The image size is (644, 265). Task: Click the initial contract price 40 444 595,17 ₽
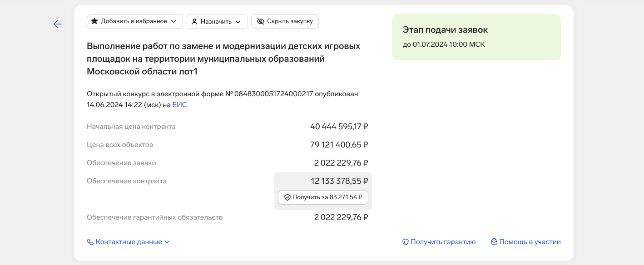pos(339,127)
